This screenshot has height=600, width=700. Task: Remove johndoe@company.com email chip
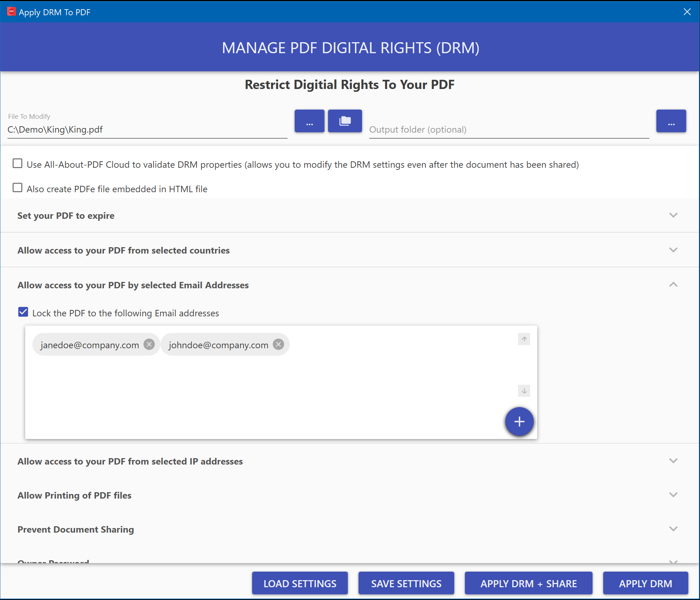click(x=279, y=344)
